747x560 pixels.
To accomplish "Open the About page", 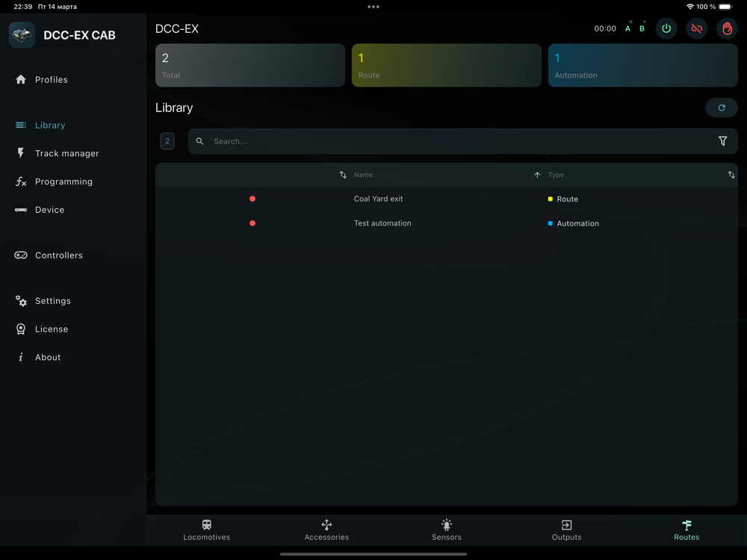I will coord(48,357).
